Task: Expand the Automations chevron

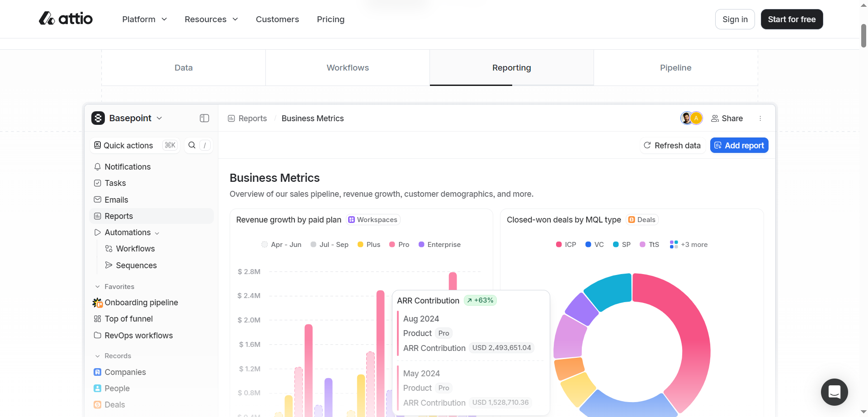Action: 157,233
